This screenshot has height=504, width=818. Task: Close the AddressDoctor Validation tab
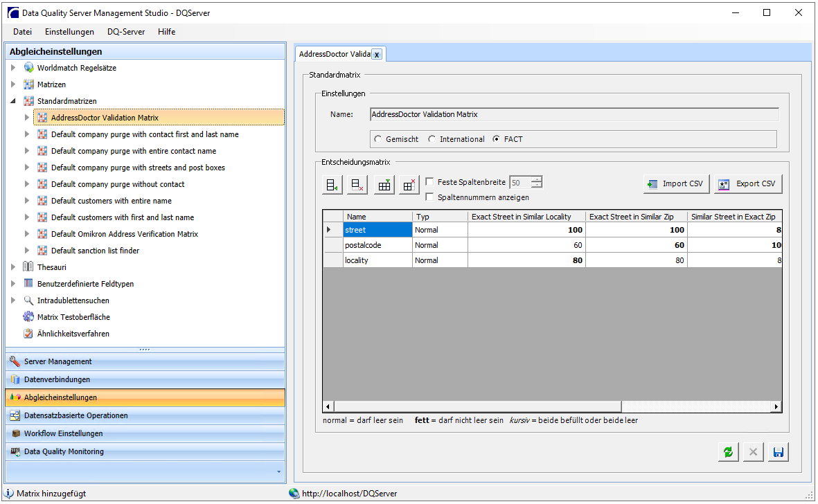(x=377, y=54)
